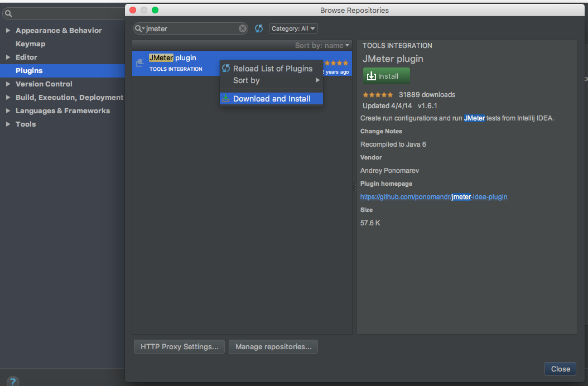Expand the Editor node in the sidebar
The width and height of the screenshot is (588, 386).
tap(8, 57)
